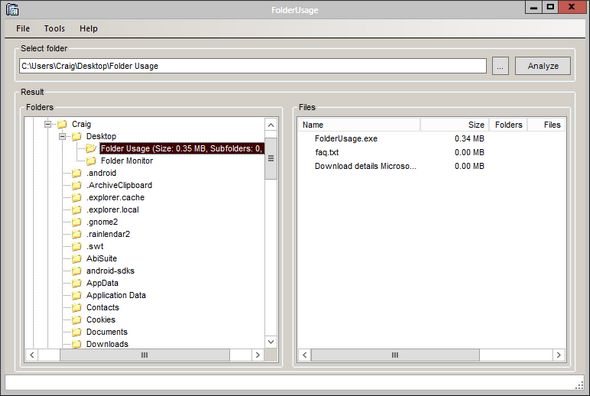Click Files list horizontal scroll right arrow
Screen dimensions: 590x396
(558, 355)
